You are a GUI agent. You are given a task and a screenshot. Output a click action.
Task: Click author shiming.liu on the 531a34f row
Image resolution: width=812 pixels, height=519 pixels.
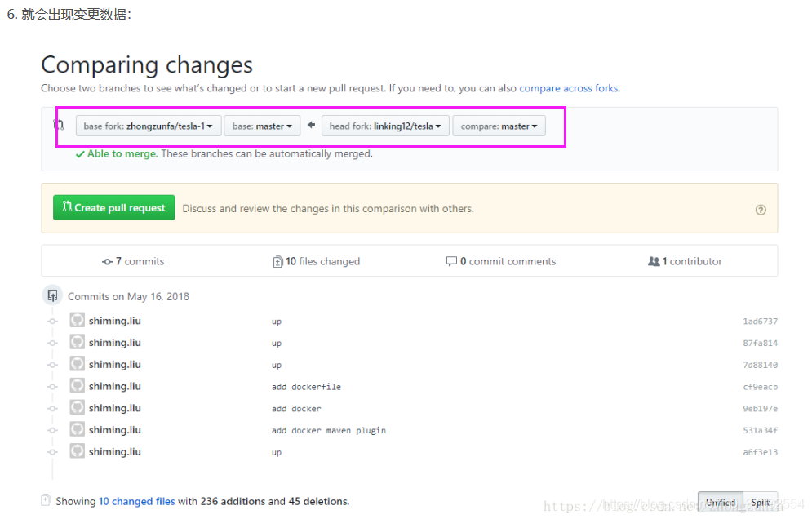coord(115,429)
